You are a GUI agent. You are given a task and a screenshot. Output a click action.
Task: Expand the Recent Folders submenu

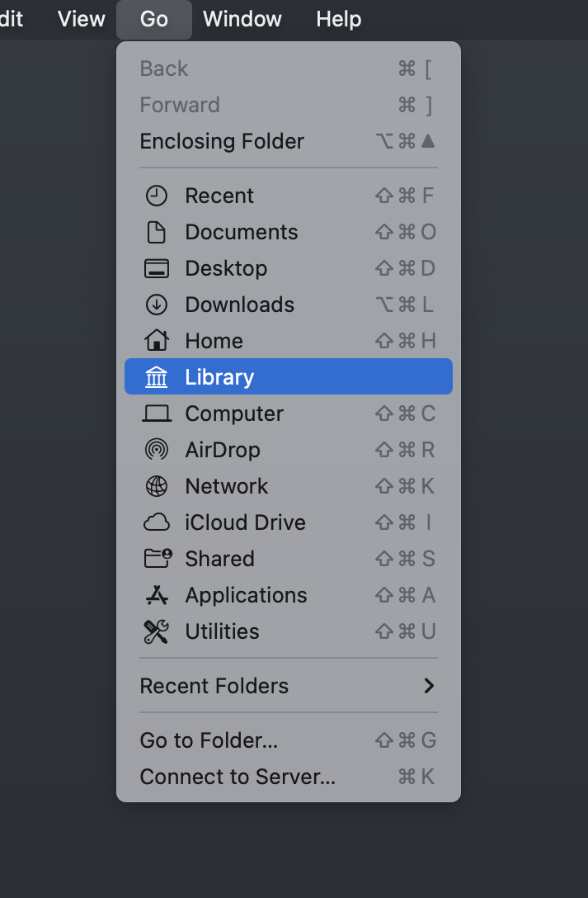[x=288, y=686]
